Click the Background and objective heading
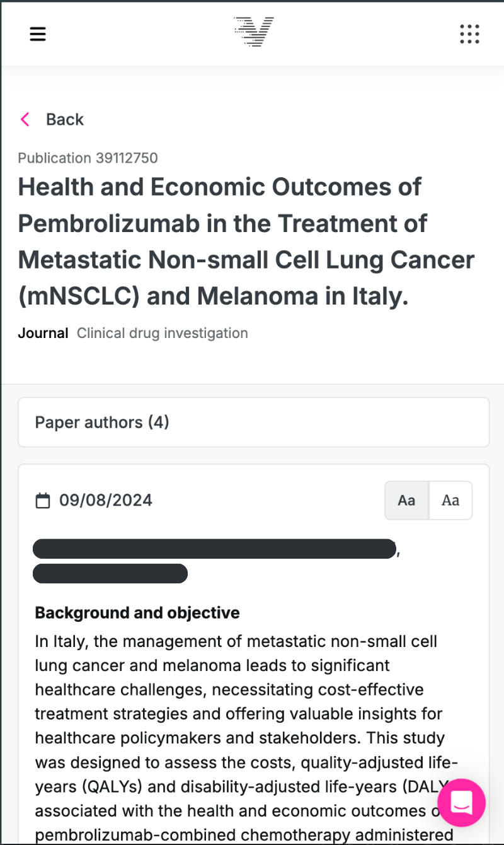The width and height of the screenshot is (504, 845). 137,612
